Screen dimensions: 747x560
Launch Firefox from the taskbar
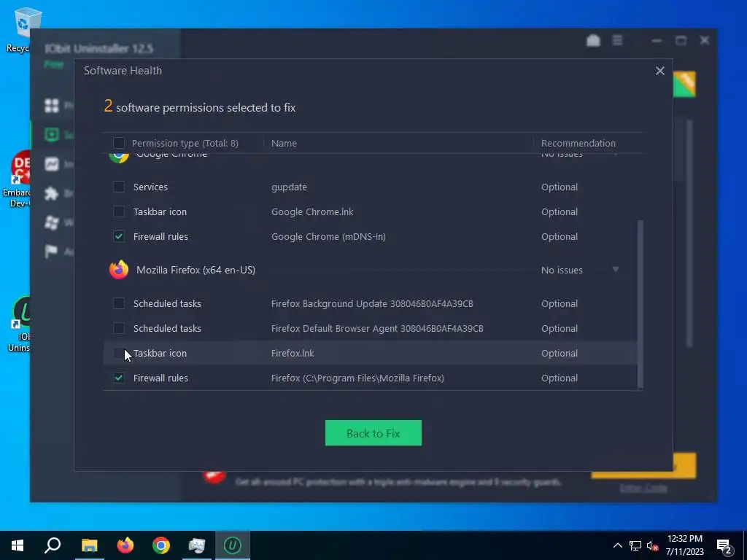point(125,545)
